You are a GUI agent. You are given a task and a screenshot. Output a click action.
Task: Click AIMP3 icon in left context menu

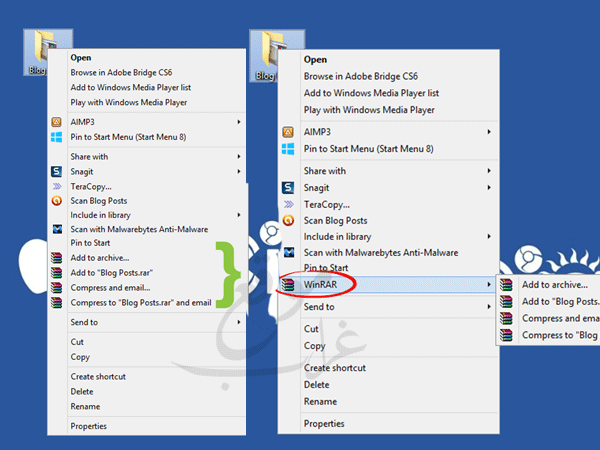(57, 122)
